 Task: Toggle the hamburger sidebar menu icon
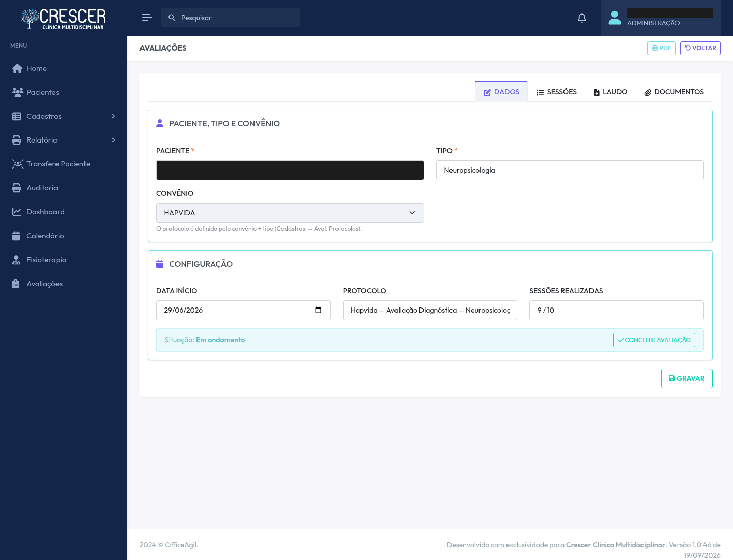point(147,18)
